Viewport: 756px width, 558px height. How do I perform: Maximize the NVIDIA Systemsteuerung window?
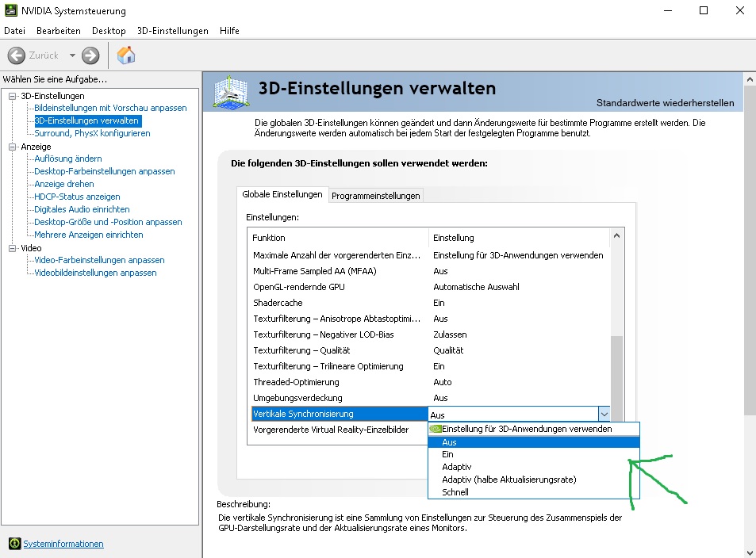tap(704, 10)
